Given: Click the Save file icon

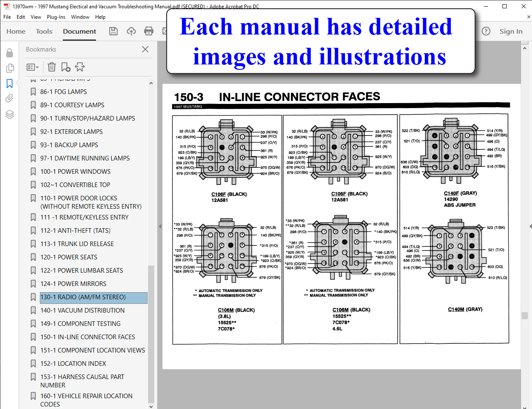Looking at the screenshot, I should (x=113, y=31).
